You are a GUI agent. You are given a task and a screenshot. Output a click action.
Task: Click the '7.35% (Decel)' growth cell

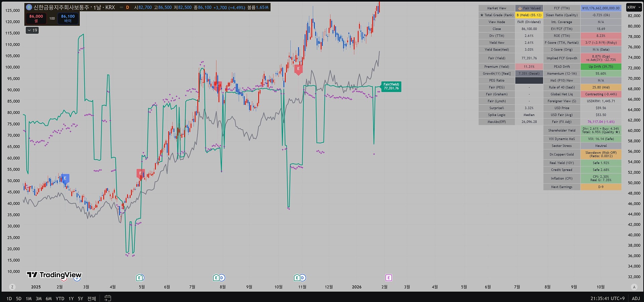pyautogui.click(x=529, y=73)
